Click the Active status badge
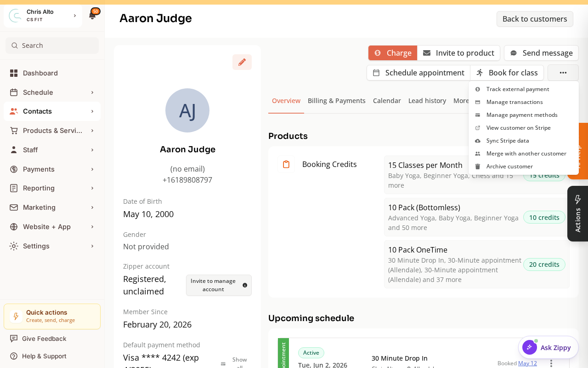This screenshot has width=588, height=368. click(311, 353)
